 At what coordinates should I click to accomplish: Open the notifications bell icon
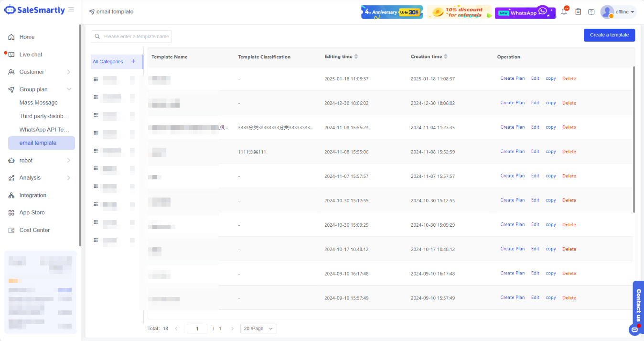pos(564,12)
